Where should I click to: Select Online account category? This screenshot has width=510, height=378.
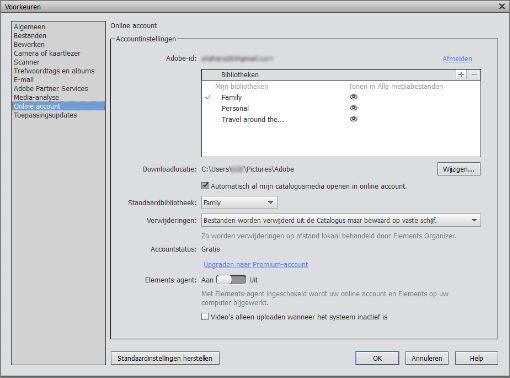tap(58, 106)
